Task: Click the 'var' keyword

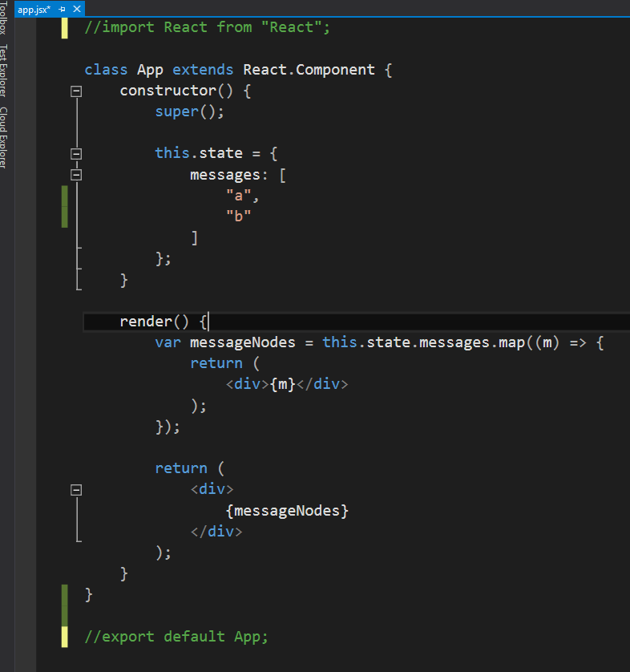Action: pyautogui.click(x=168, y=342)
